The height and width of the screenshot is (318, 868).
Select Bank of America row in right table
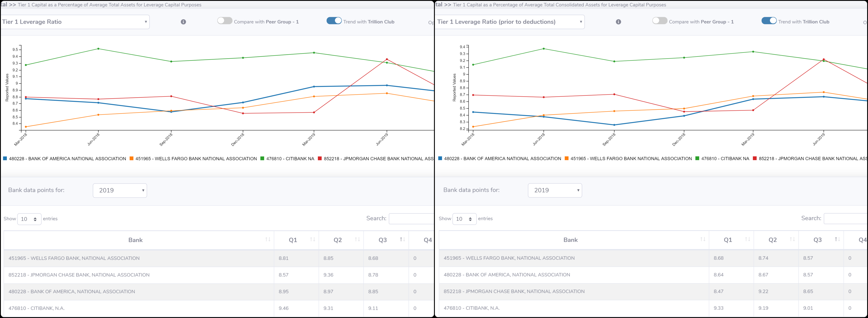pos(653,275)
